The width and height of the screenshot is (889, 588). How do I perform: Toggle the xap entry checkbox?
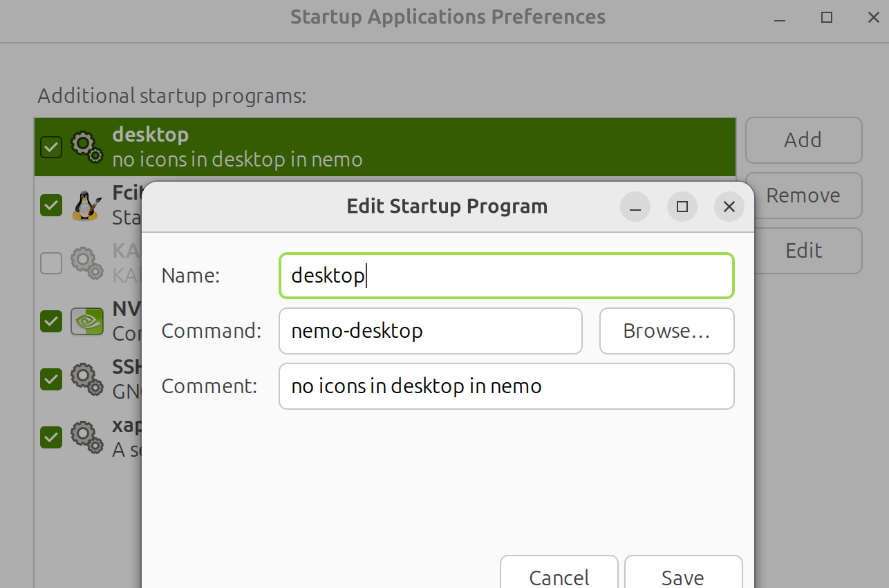51,437
